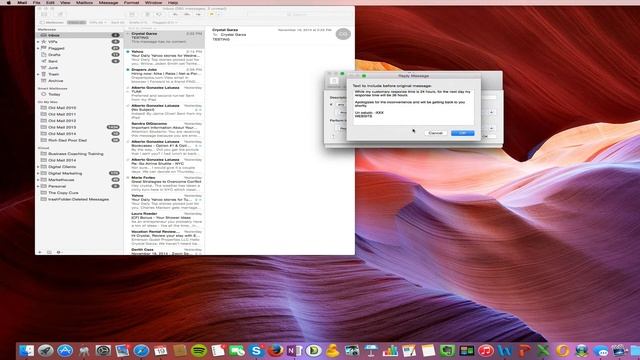The image size is (640, 360).
Task: Select the Junk mailbox
Action: tap(79, 68)
